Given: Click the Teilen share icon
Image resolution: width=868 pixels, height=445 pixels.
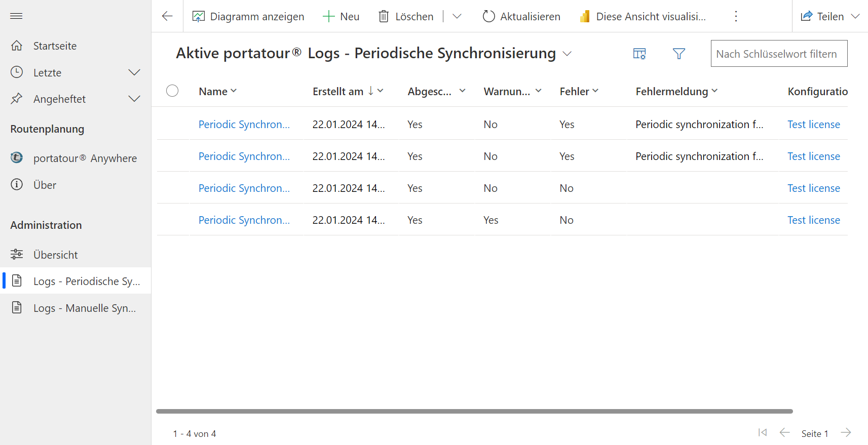Looking at the screenshot, I should coord(806,16).
